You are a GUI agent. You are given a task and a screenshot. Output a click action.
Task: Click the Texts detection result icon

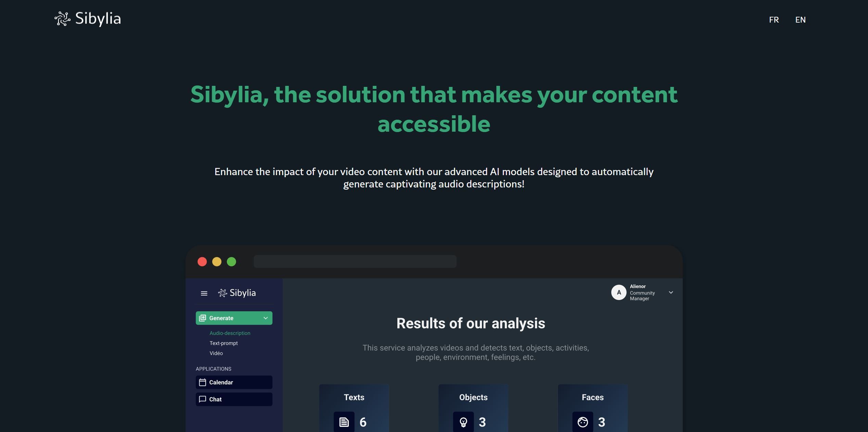click(344, 422)
